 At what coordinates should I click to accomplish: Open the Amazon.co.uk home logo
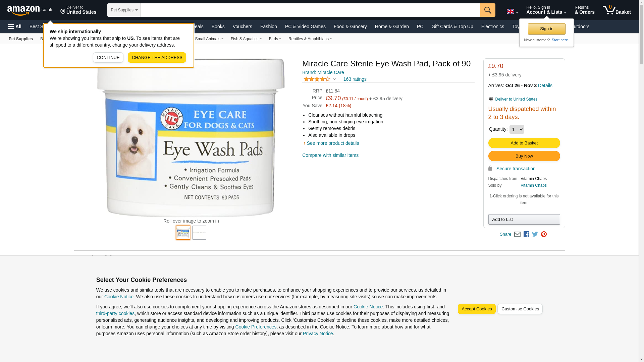tap(30, 10)
